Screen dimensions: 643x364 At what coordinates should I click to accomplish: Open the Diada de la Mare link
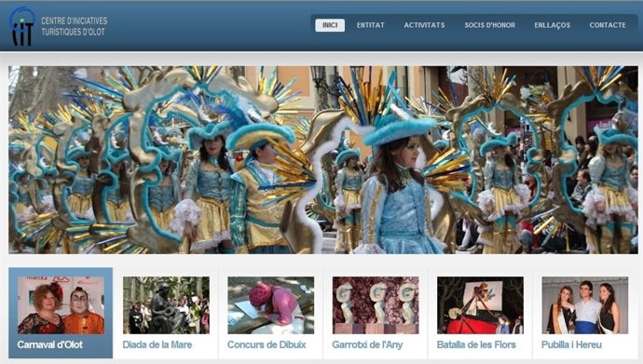coord(157,344)
